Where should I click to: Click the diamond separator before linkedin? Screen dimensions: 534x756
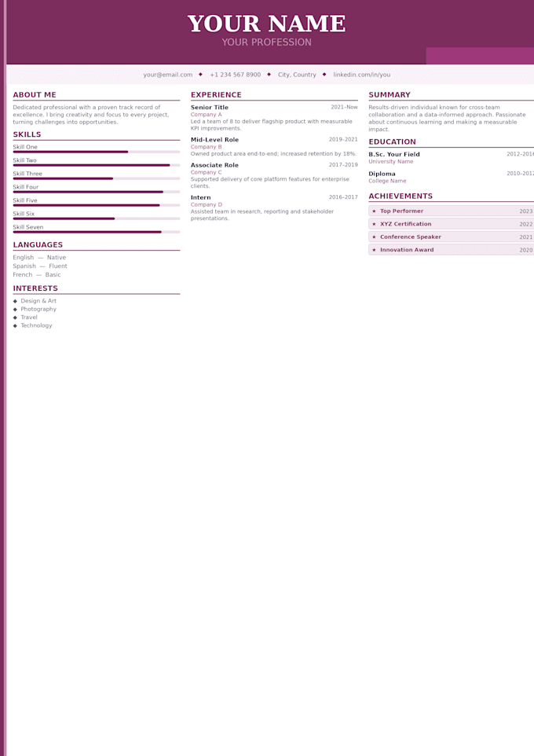point(324,74)
